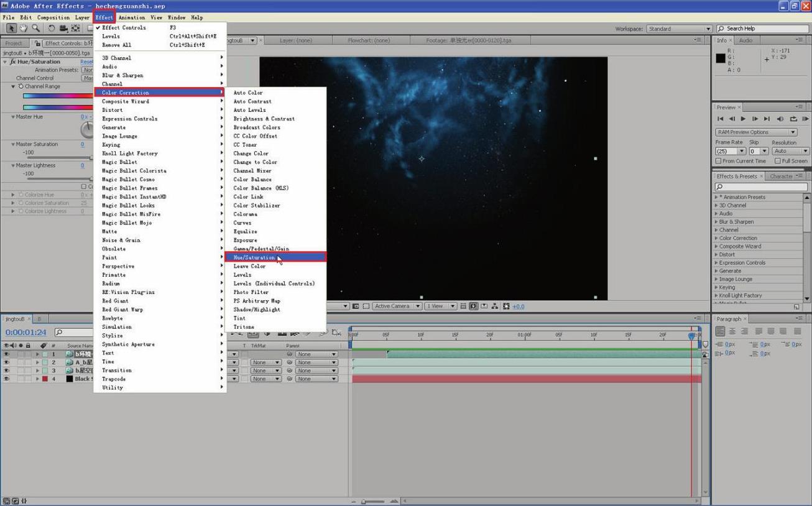
Task: Click the timeline current-time indicator
Action: pyautogui.click(x=691, y=336)
